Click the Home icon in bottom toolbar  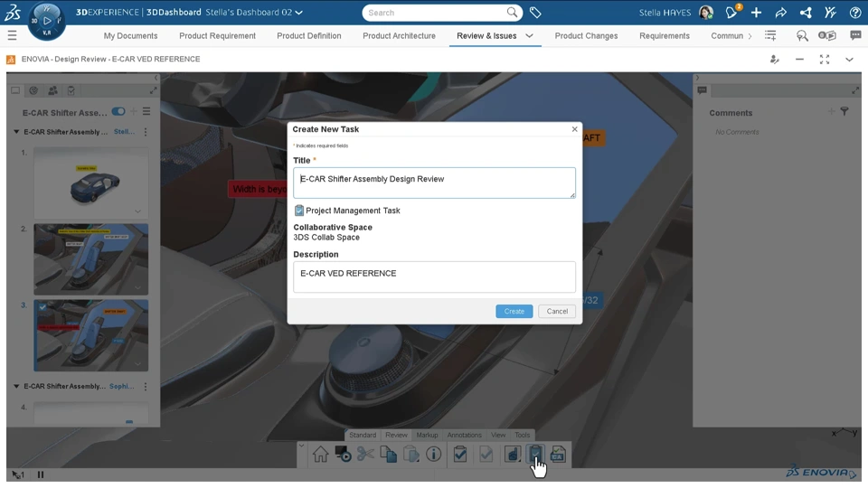click(320, 455)
